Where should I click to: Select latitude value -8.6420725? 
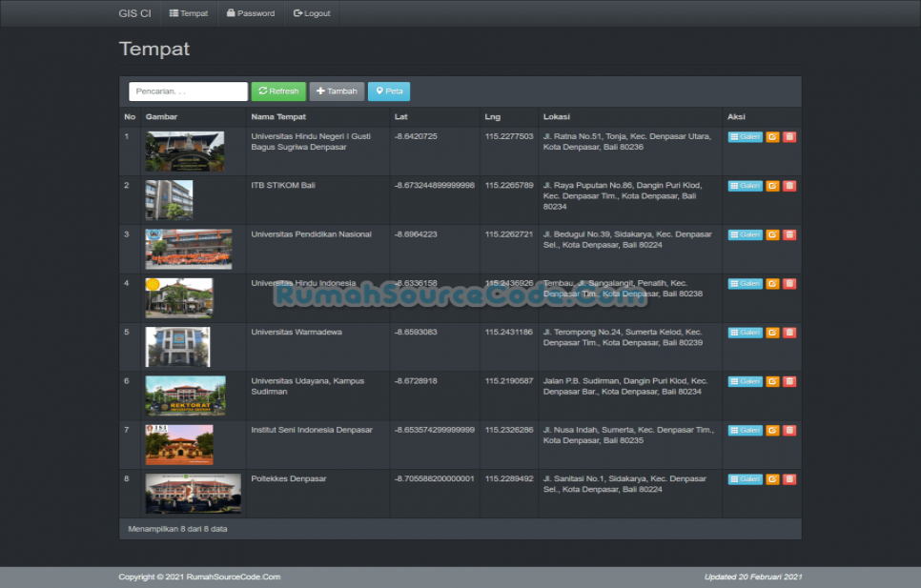click(416, 136)
